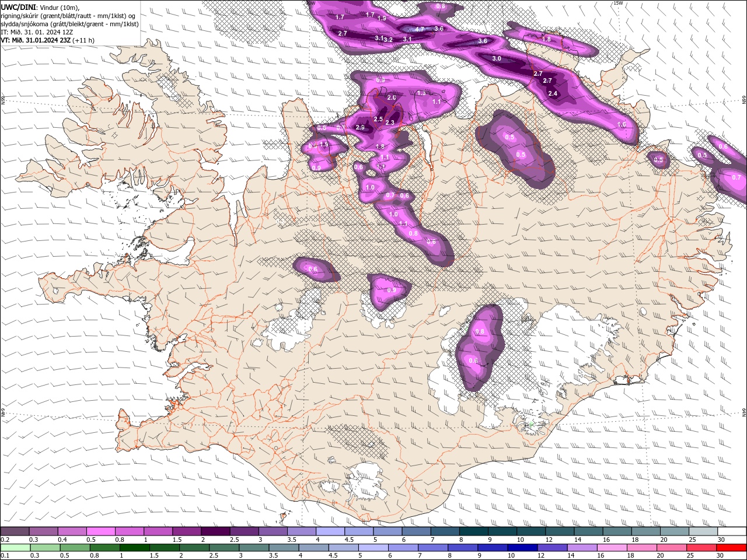Click the '30' label of the rain scale
The image size is (747, 560).
pos(721,555)
